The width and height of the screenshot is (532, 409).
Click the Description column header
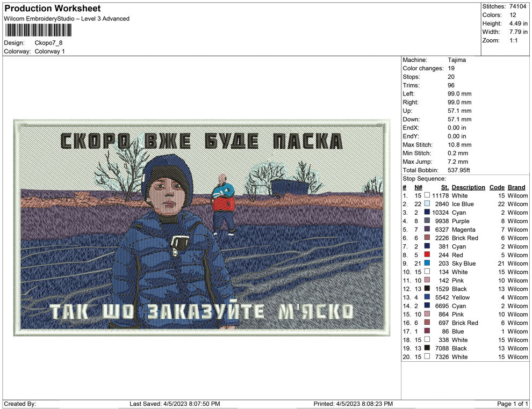coord(468,187)
